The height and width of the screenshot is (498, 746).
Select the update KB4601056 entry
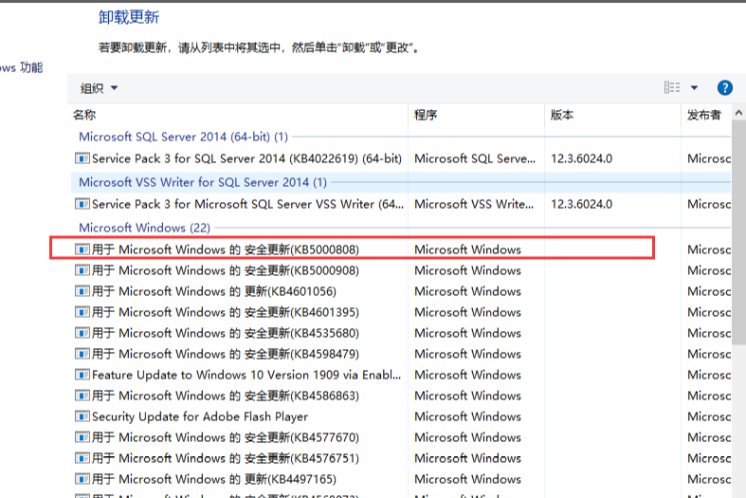coord(214,291)
